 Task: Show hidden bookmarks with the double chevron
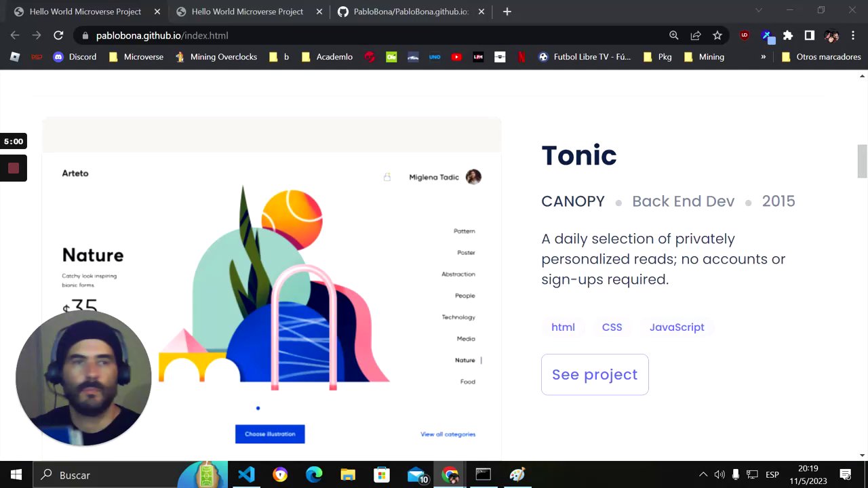(x=763, y=57)
